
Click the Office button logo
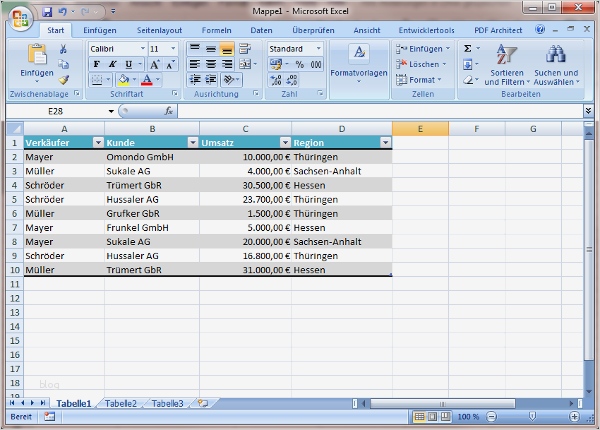coord(20,19)
